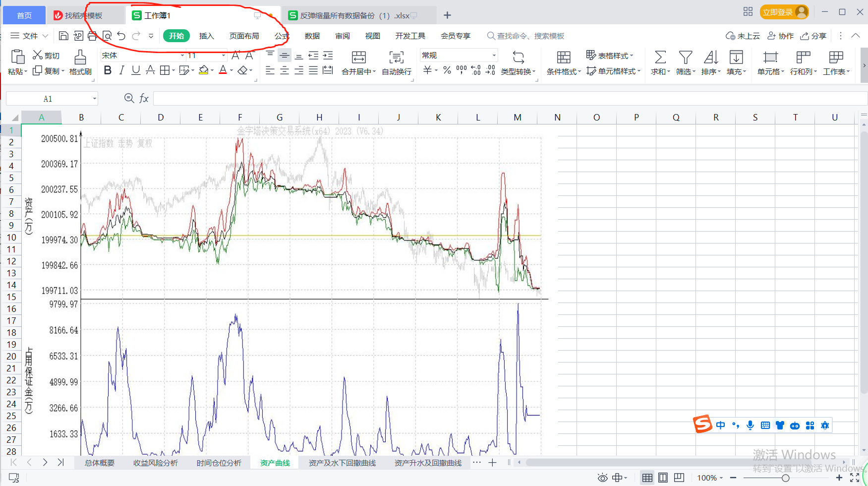Switch to the Insert (插入) tab
868x486 pixels.
tap(207, 36)
